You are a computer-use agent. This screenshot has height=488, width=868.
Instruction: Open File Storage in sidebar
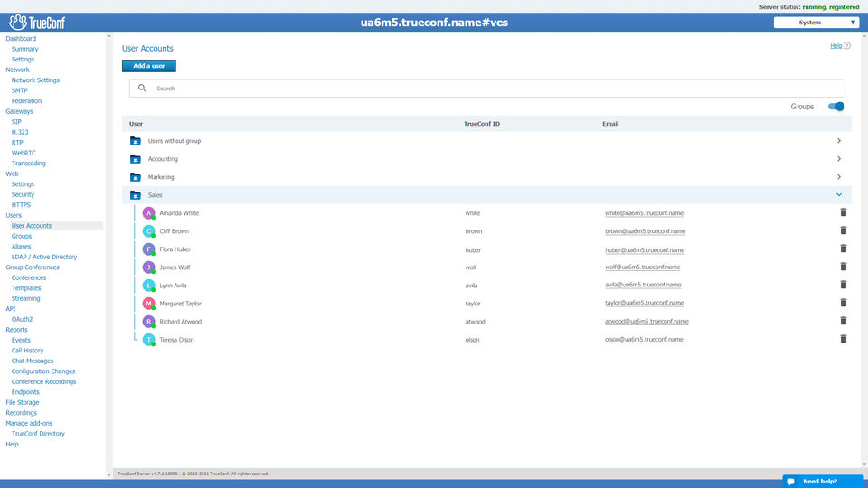point(22,402)
